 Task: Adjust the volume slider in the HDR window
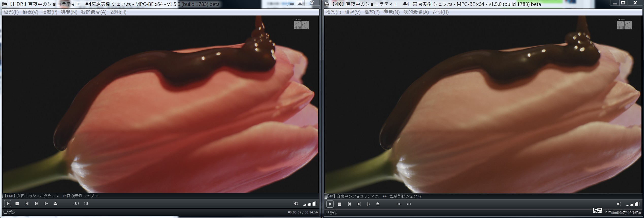tap(309, 204)
